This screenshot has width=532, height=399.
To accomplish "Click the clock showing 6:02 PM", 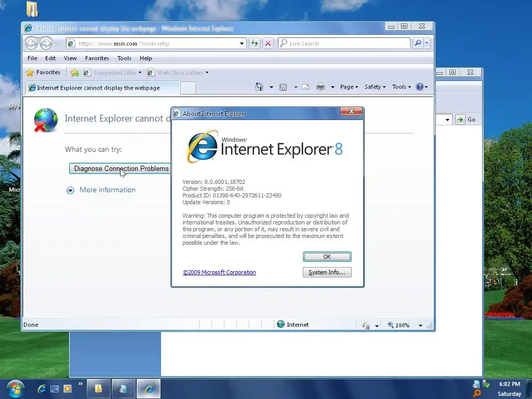I will point(509,384).
